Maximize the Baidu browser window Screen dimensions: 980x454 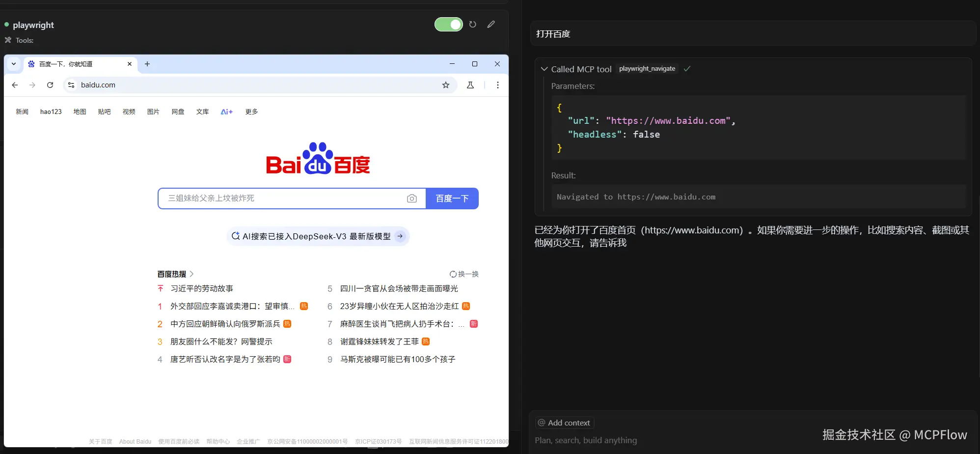pos(475,64)
